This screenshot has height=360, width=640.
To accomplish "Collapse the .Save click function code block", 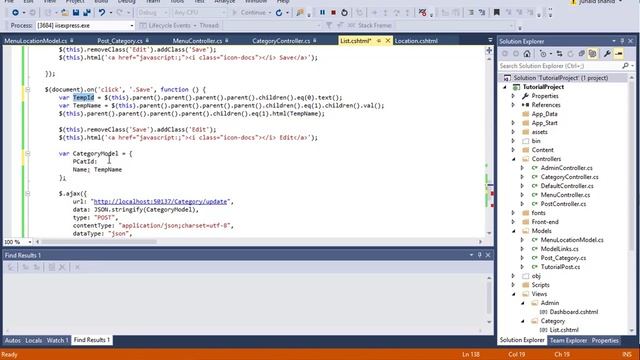I will [x=28, y=89].
